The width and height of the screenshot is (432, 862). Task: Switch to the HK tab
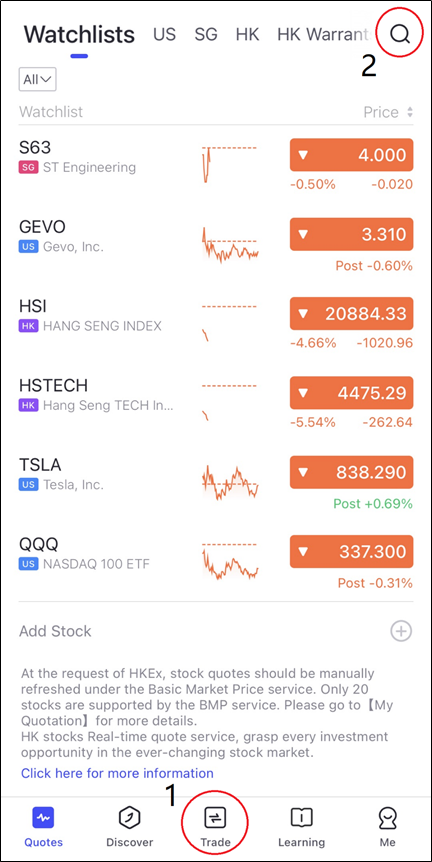[x=247, y=34]
